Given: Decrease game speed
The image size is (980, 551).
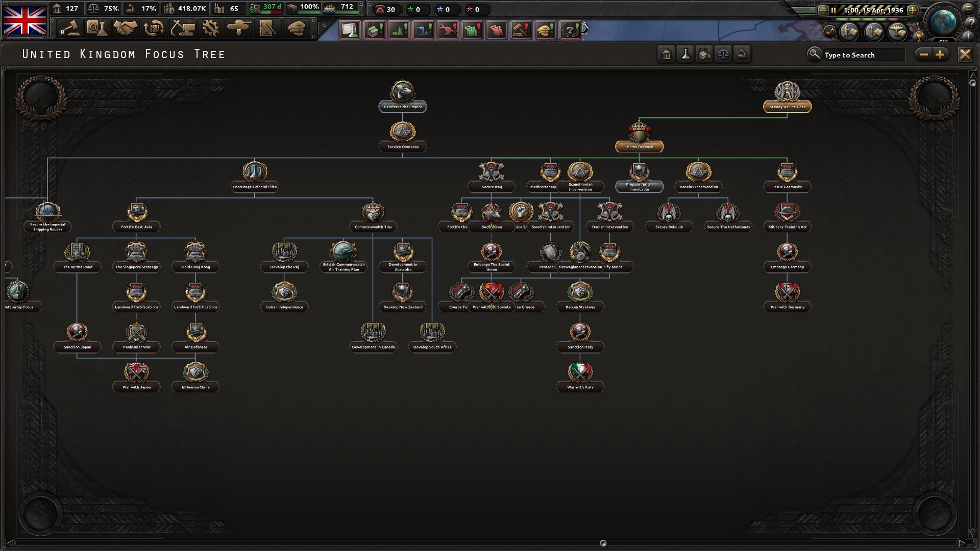Looking at the screenshot, I should (x=823, y=10).
